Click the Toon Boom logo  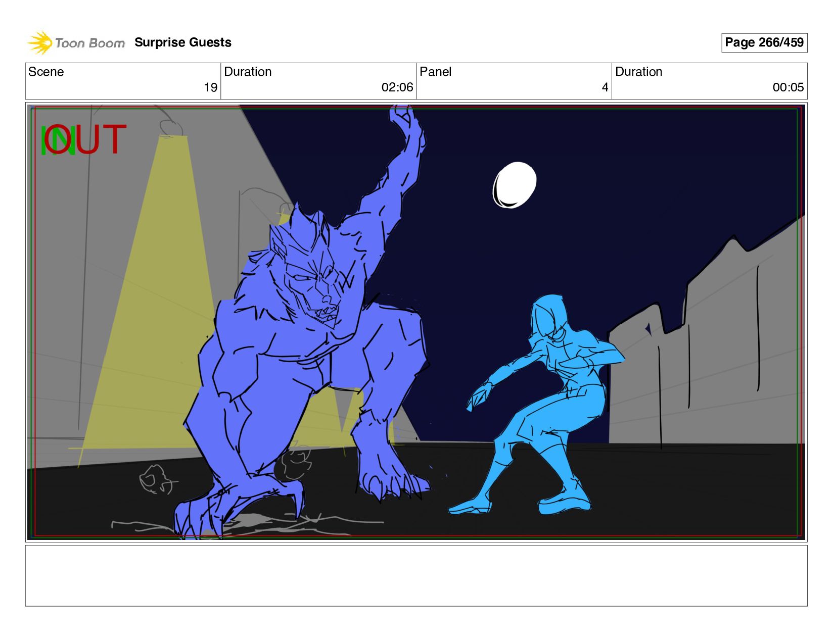76,43
